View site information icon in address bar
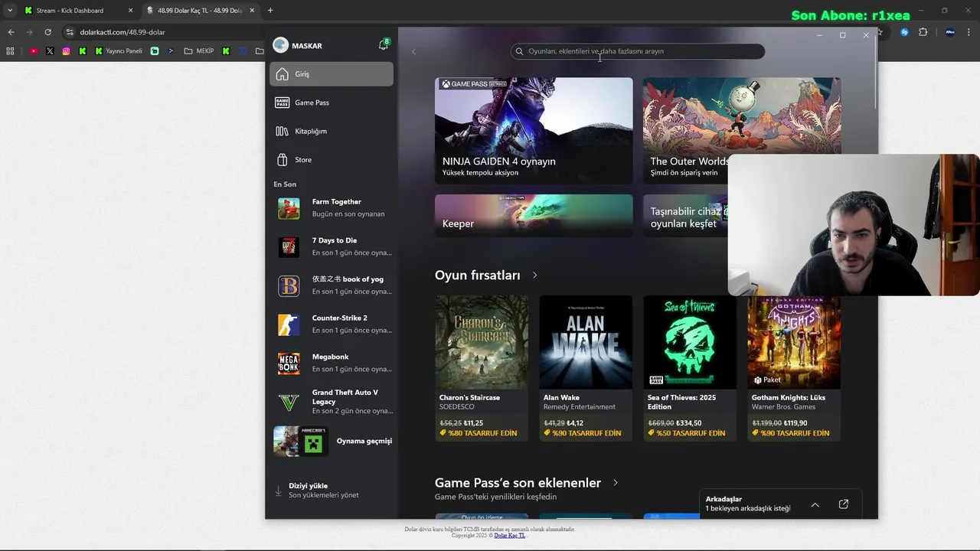 tap(70, 32)
